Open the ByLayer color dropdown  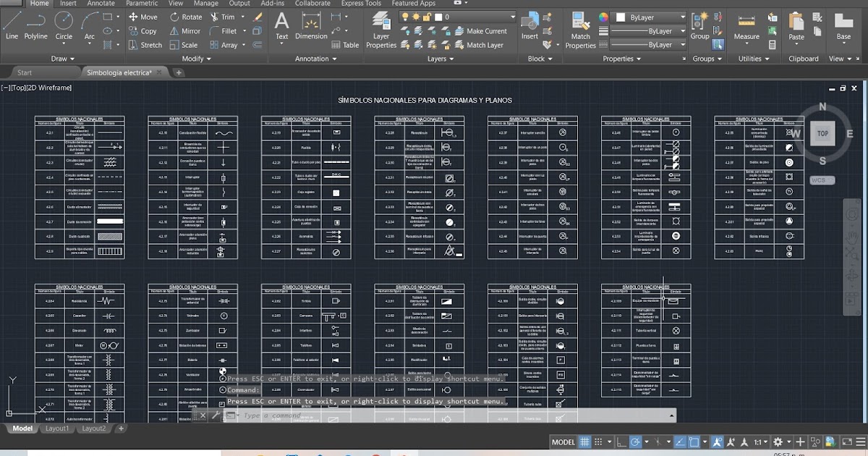click(650, 16)
